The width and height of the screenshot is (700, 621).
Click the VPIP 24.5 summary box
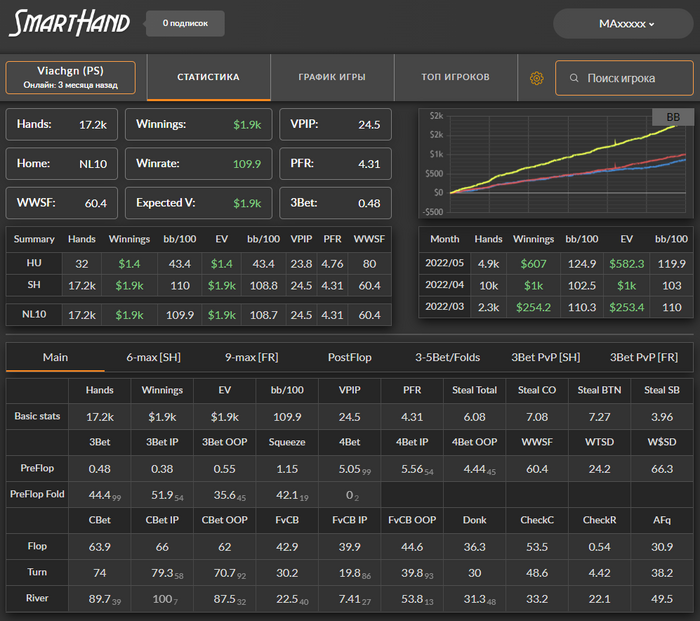tap(335, 124)
